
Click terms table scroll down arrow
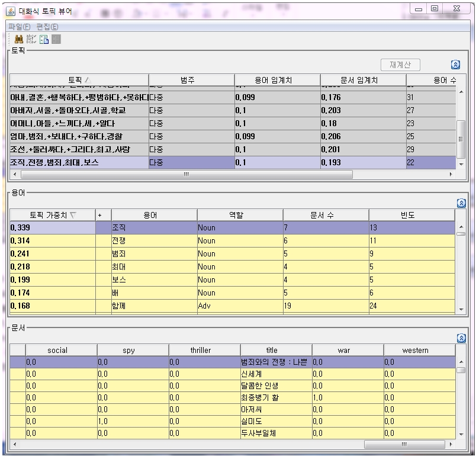click(x=461, y=309)
